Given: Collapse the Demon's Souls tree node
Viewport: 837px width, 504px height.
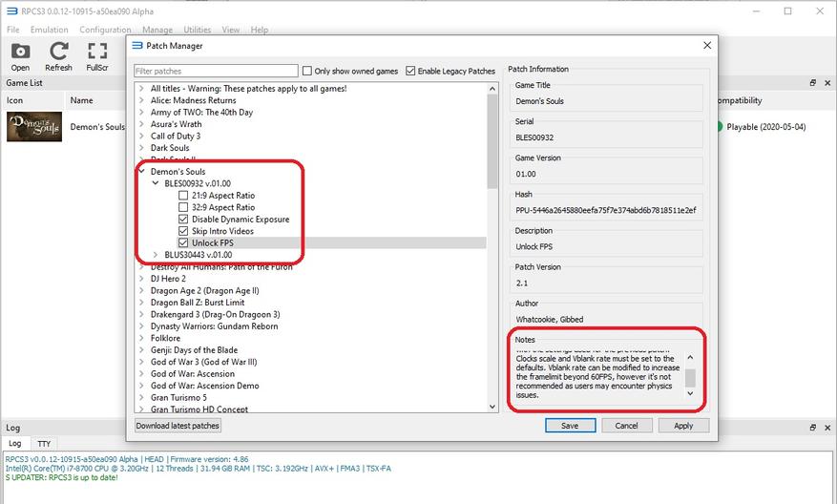Looking at the screenshot, I should [141, 172].
